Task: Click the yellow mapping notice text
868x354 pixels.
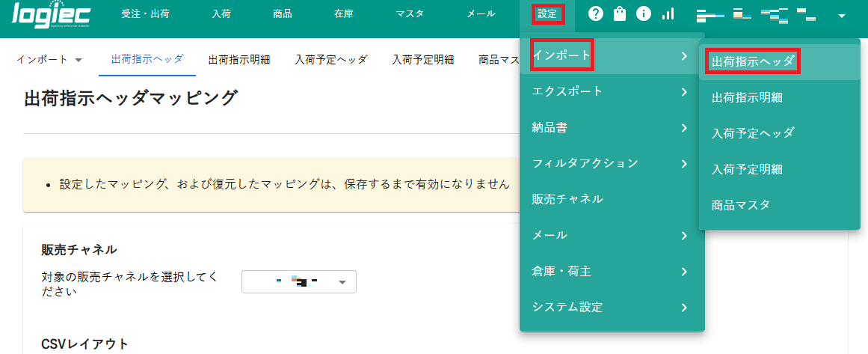Action: tap(285, 184)
